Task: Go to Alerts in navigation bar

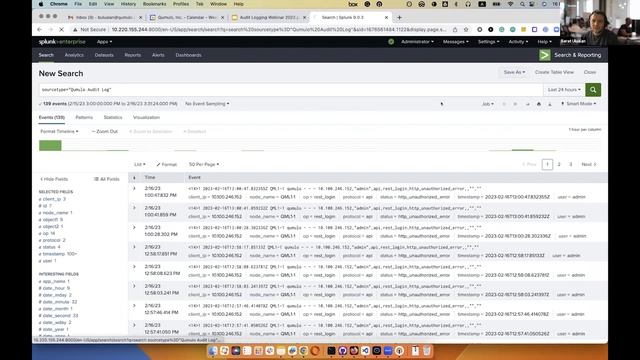Action: click(x=158, y=55)
